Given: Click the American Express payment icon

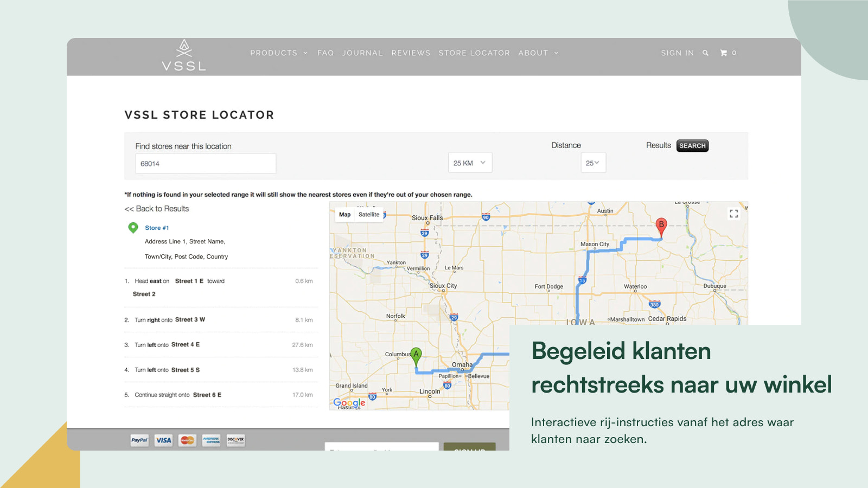Looking at the screenshot, I should pos(211,440).
